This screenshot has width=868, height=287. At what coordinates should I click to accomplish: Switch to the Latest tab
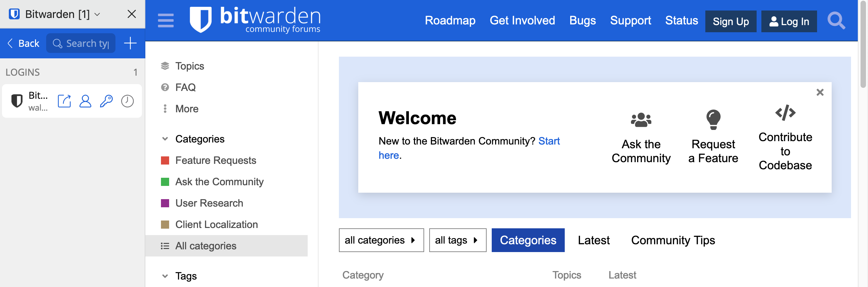coord(594,240)
